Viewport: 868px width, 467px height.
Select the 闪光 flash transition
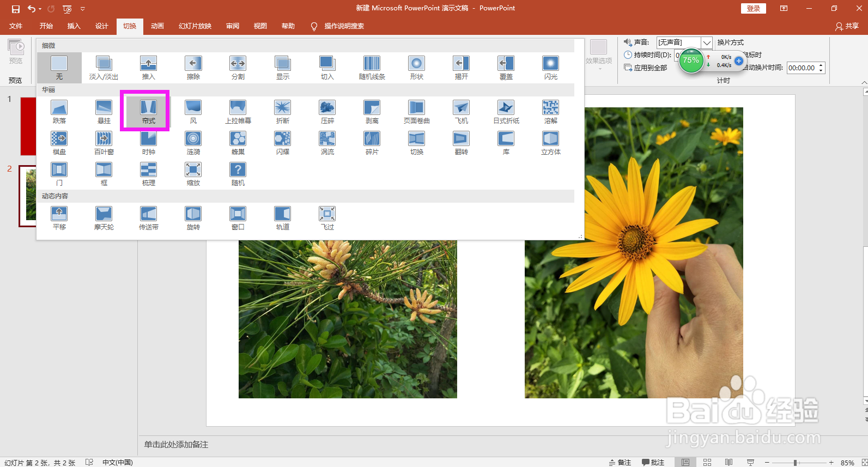[x=550, y=68]
